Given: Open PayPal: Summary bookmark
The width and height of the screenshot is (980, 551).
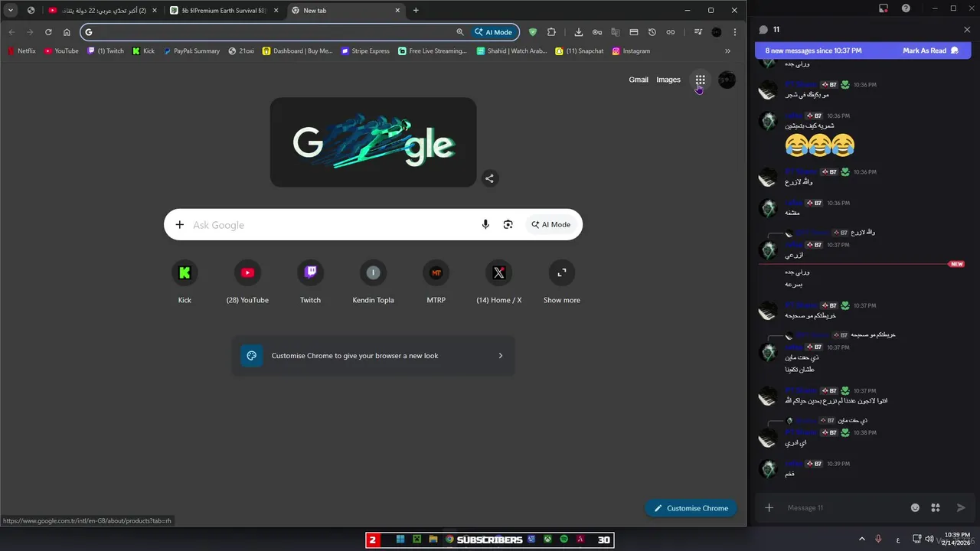Looking at the screenshot, I should pyautogui.click(x=191, y=51).
